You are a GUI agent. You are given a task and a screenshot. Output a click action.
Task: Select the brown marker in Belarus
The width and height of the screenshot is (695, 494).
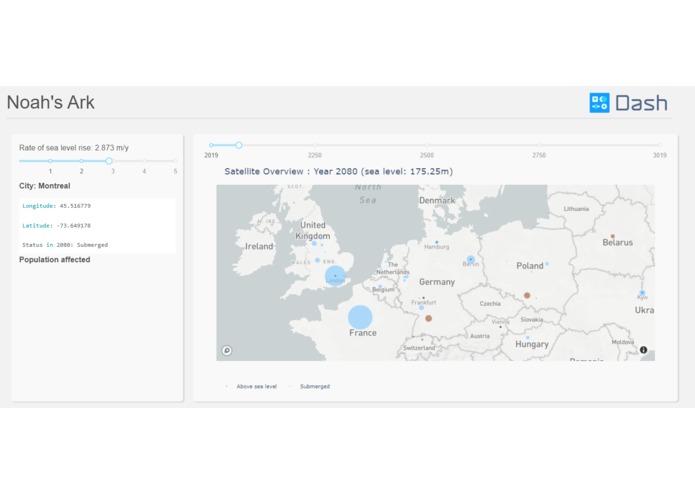[613, 236]
